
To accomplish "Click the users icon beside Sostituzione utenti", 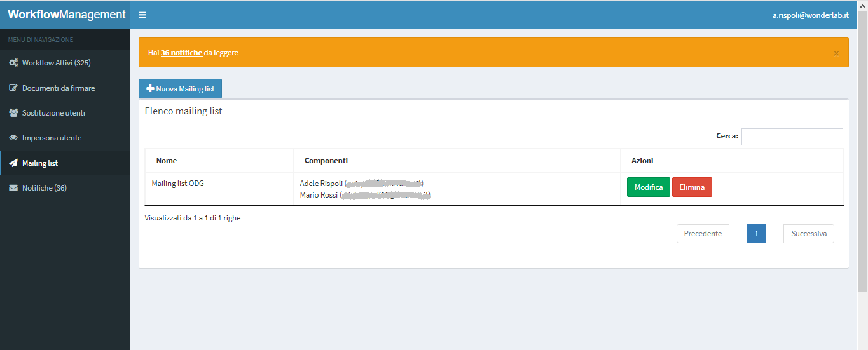I will tap(13, 113).
